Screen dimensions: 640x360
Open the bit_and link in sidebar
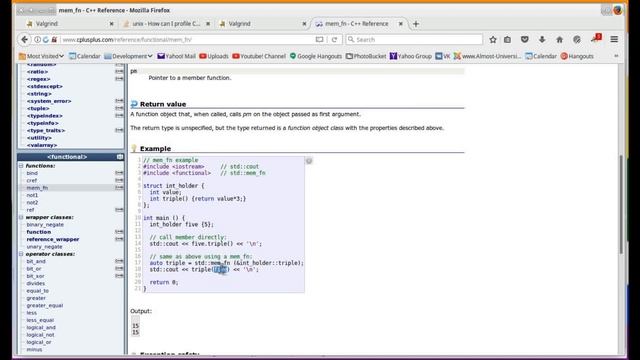tap(36, 261)
